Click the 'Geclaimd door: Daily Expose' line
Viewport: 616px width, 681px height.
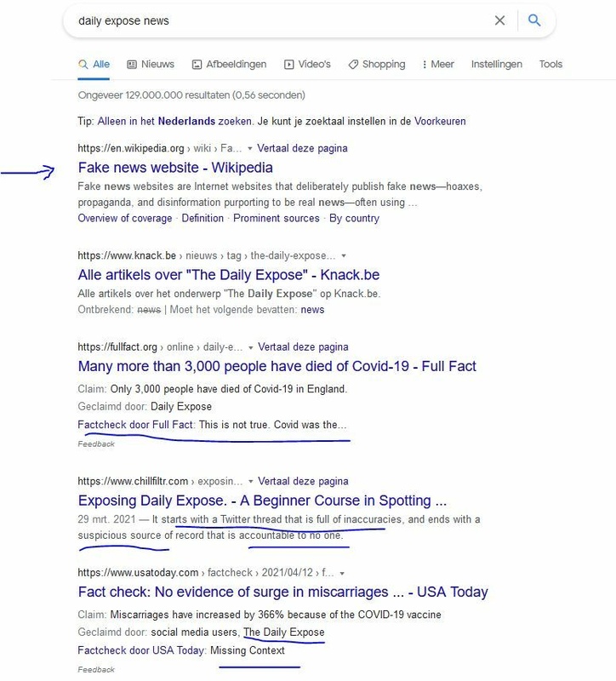click(x=145, y=407)
